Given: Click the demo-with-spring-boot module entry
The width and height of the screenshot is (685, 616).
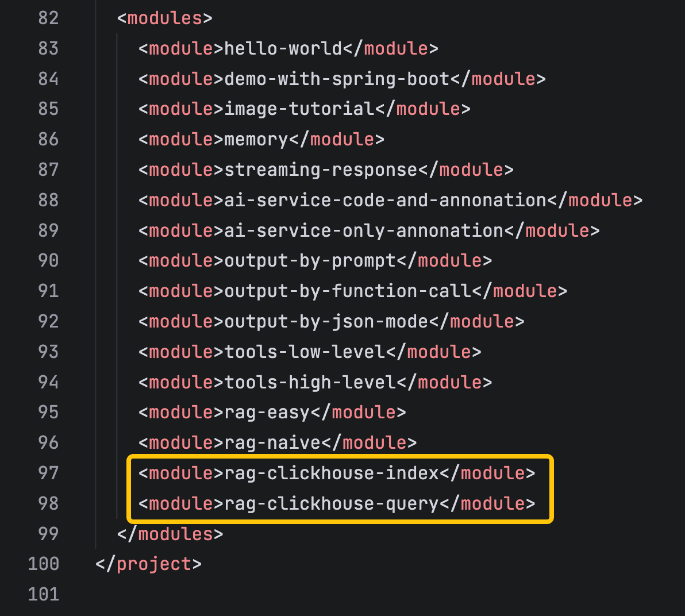Looking at the screenshot, I should point(342,79).
